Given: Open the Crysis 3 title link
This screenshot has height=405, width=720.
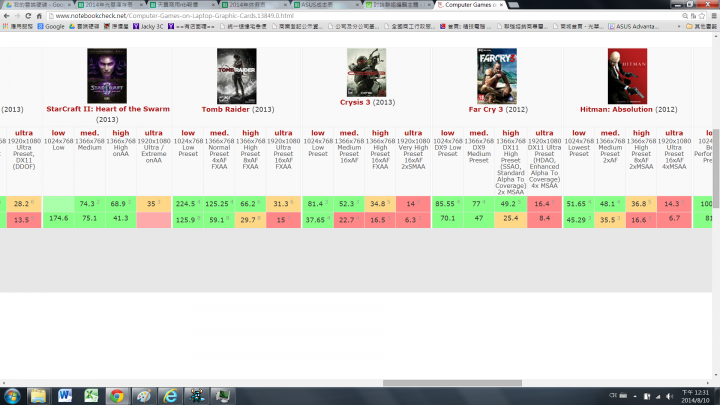Looking at the screenshot, I should [355, 102].
